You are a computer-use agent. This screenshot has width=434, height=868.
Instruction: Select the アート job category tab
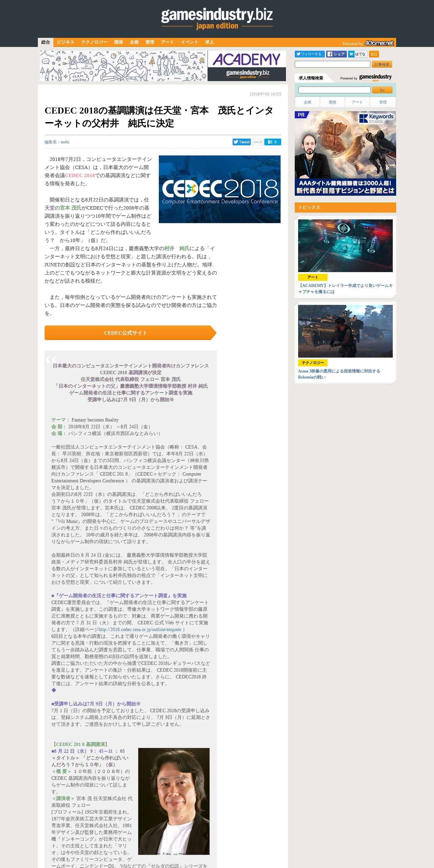click(x=357, y=102)
